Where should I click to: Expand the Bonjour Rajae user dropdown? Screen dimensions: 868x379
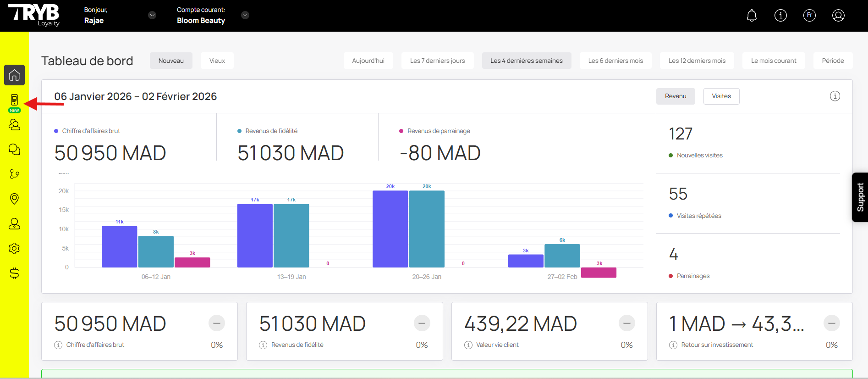tap(152, 15)
